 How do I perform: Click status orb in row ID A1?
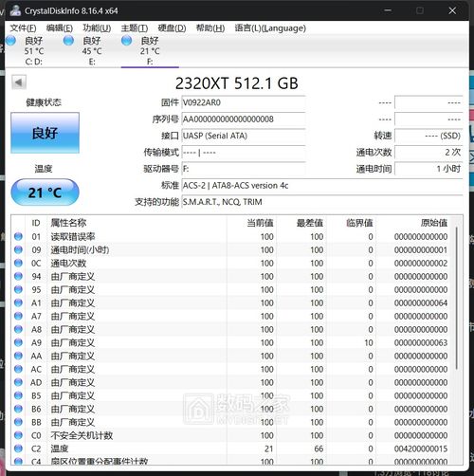(18, 302)
